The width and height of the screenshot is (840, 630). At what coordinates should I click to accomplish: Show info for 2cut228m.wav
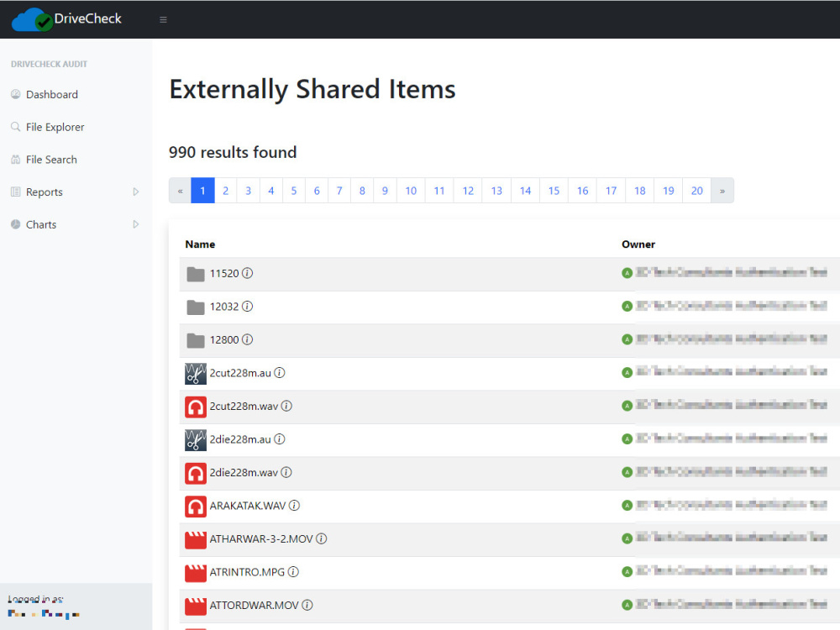286,406
